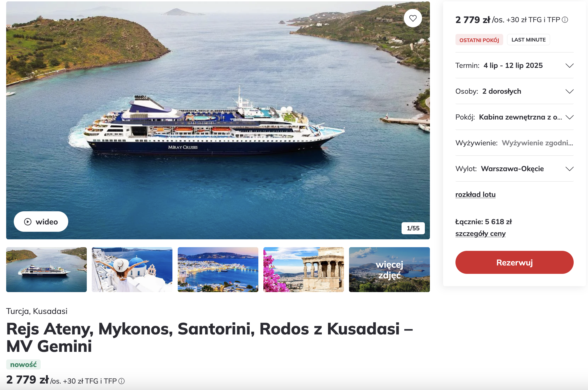Open the rozkład lotu link
588x390 pixels.
475,194
